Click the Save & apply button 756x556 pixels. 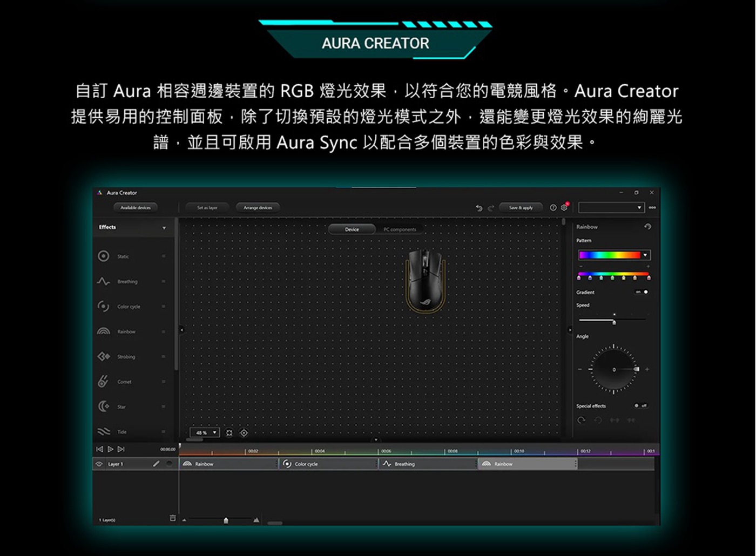tap(521, 207)
